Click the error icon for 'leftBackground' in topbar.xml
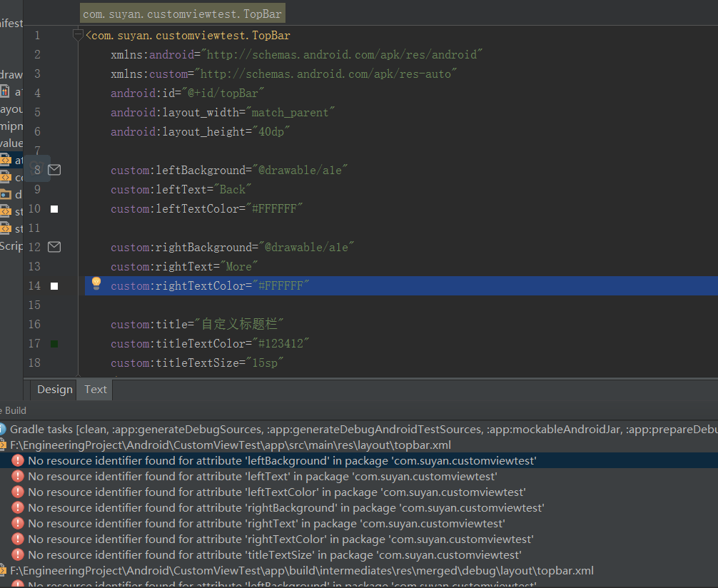The width and height of the screenshot is (718, 588). pyautogui.click(x=17, y=460)
